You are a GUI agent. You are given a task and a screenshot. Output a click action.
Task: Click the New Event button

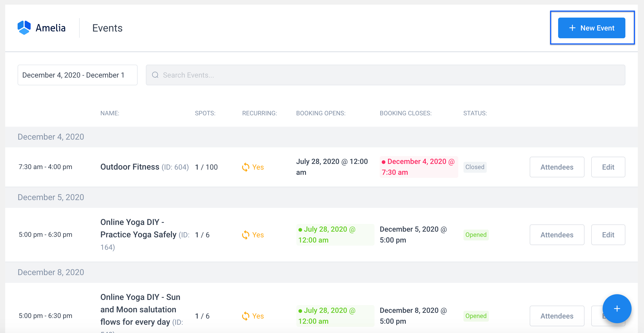[x=591, y=28]
